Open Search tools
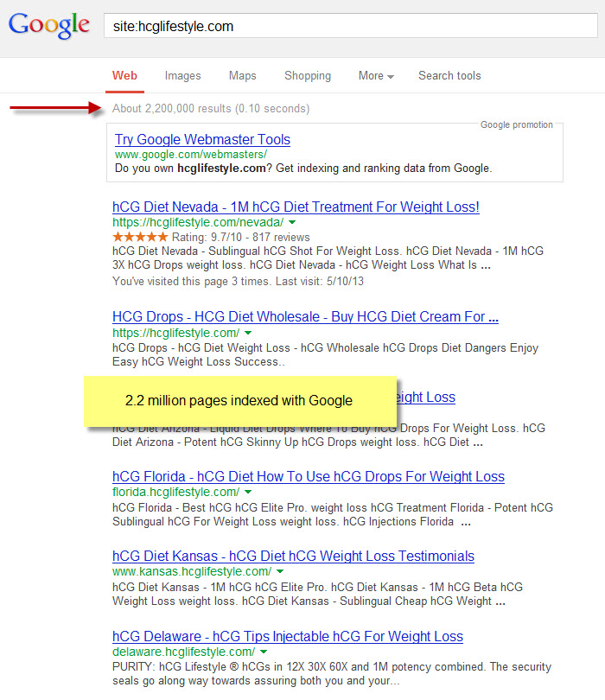 (449, 75)
